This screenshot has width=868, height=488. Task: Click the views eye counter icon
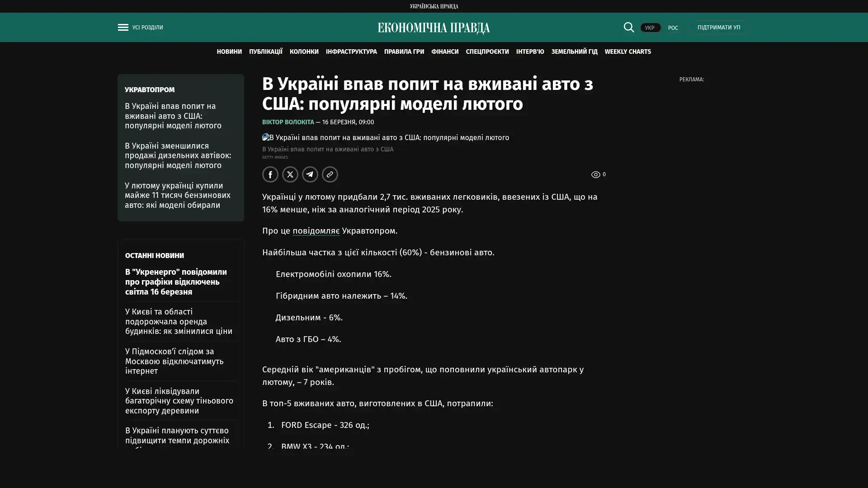(596, 174)
